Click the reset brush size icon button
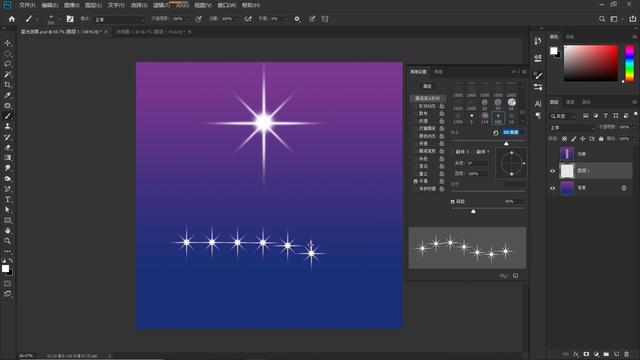 tap(496, 133)
